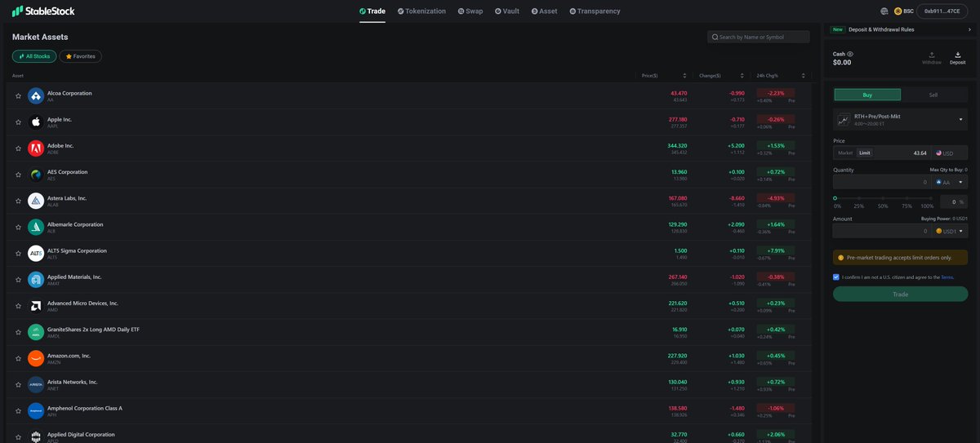Open the Trade tab
Viewport: 980px width, 443px height.
[x=372, y=11]
